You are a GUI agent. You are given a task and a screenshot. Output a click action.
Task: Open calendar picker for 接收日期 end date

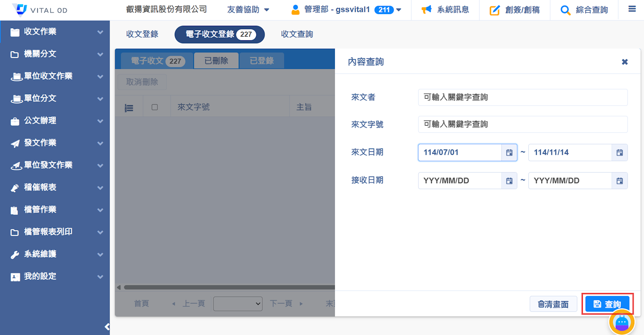coord(619,181)
